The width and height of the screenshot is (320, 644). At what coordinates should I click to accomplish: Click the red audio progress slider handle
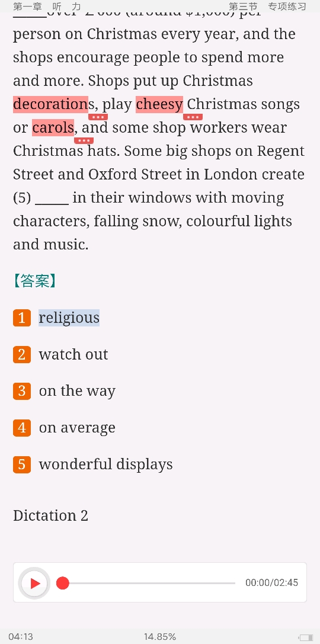[x=62, y=583]
